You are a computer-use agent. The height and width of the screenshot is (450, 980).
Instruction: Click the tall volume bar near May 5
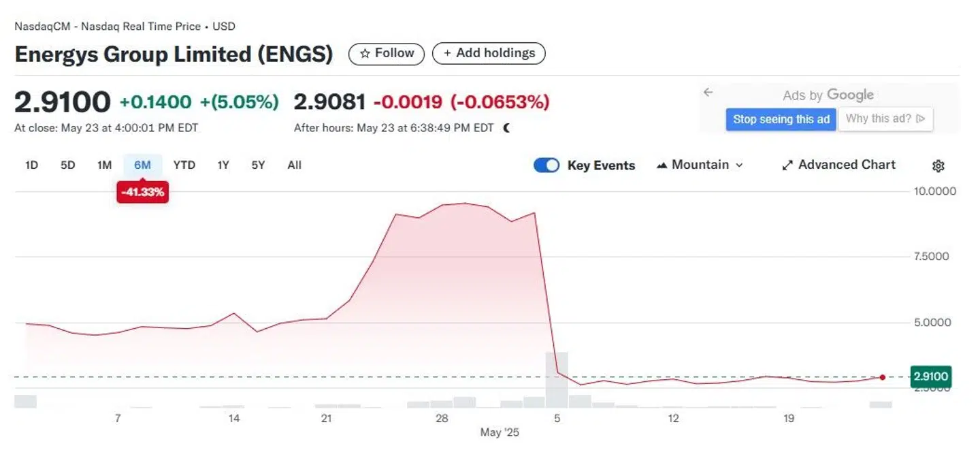tap(556, 381)
